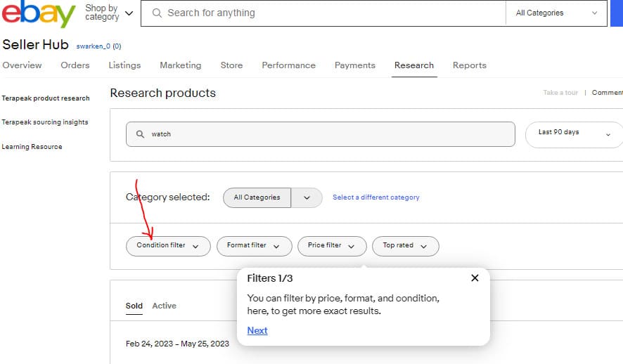Open the Price filter dropdown
The image size is (623, 364).
pos(332,246)
